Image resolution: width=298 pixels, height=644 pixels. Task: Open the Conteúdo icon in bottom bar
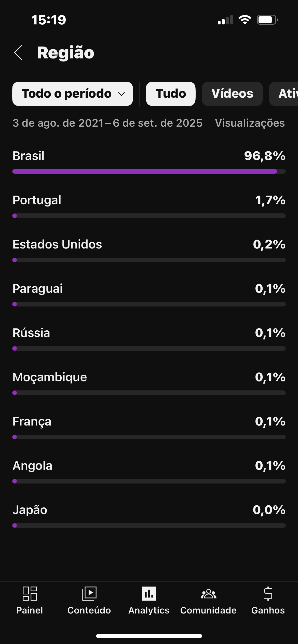pos(89,594)
